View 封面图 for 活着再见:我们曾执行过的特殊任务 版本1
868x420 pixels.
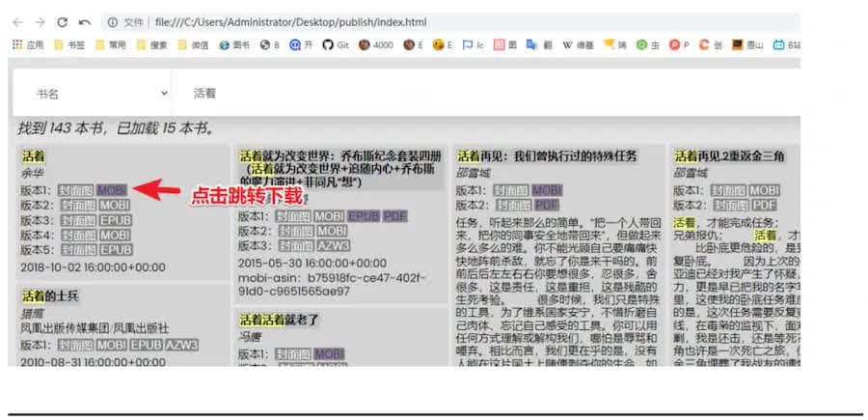click(511, 190)
